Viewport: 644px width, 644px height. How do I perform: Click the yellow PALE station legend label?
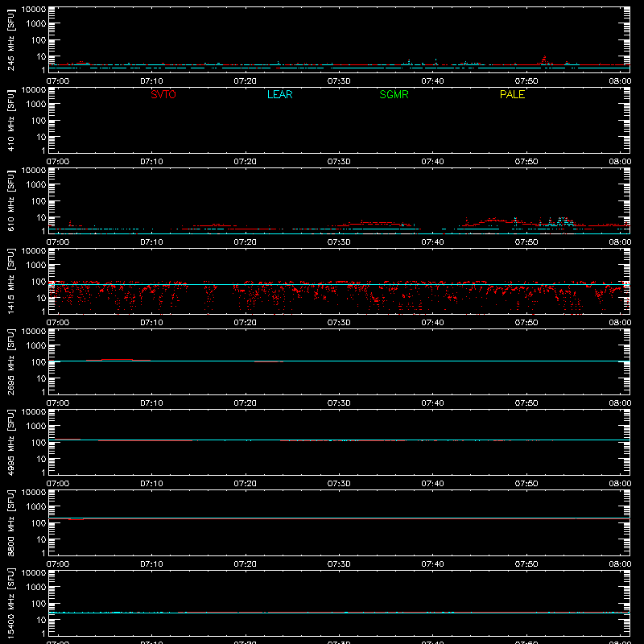point(512,94)
